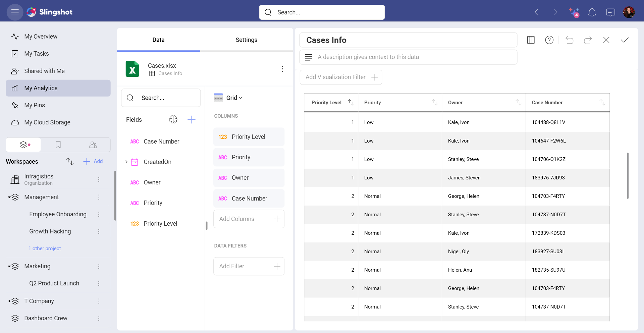
Task: Open Cases.xlsx three-dot options menu
Action: click(282, 69)
